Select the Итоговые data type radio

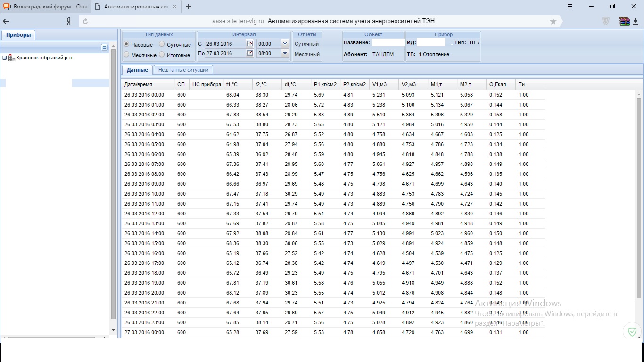[x=162, y=55]
